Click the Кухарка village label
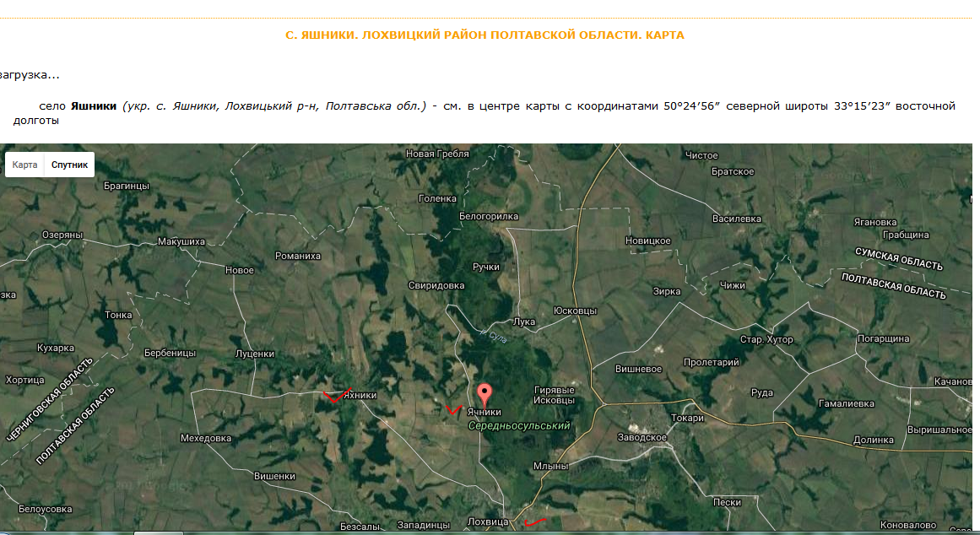 coord(56,349)
